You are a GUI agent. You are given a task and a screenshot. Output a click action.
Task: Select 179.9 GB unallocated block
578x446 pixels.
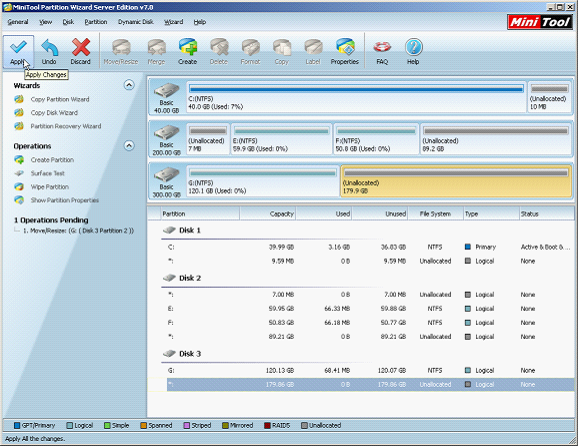(x=456, y=181)
